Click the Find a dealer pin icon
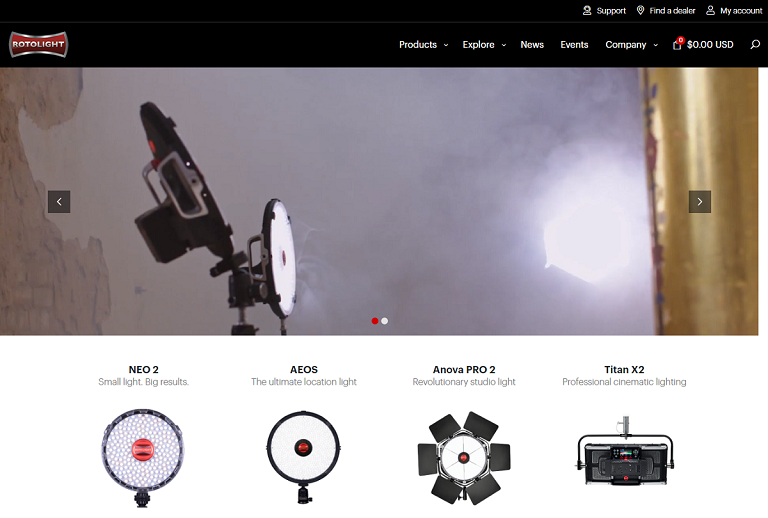This screenshot has width=768, height=518. 640,10
